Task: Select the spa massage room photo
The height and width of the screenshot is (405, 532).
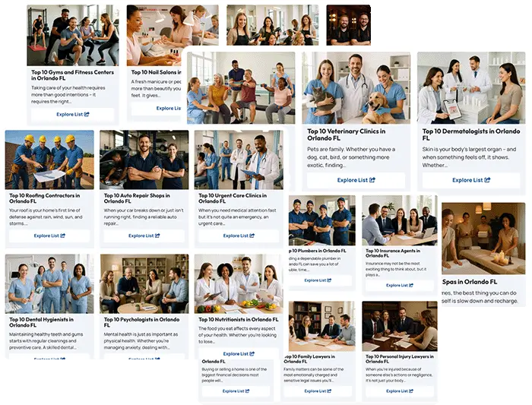Action: click(x=483, y=239)
